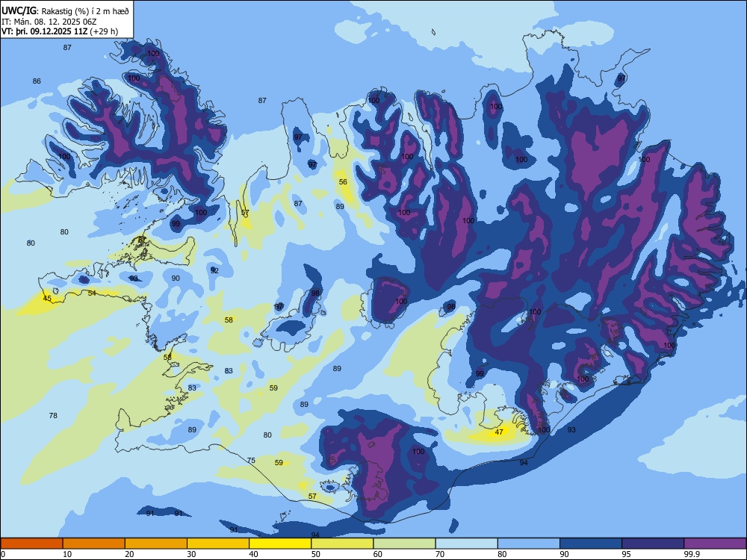This screenshot has height=560, width=747.
Task: Click the 'VT: þri. 09.12.2025 11Z (+29 h)' line
Action: (x=60, y=31)
